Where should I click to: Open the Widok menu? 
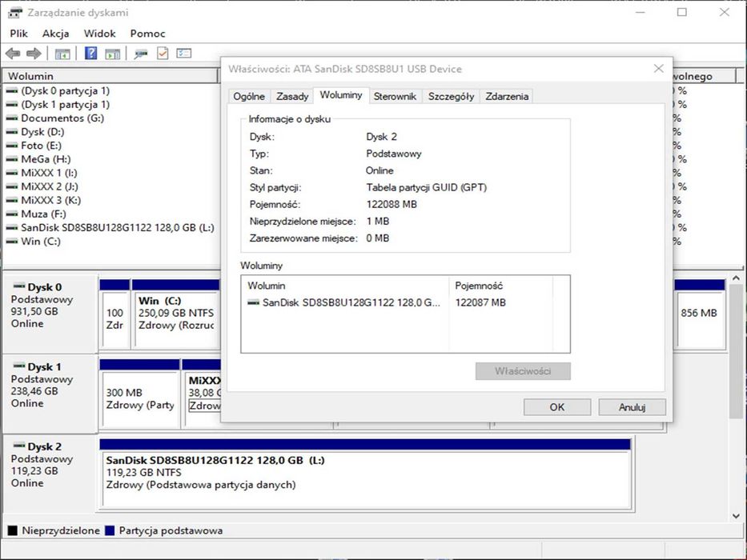[x=99, y=34]
